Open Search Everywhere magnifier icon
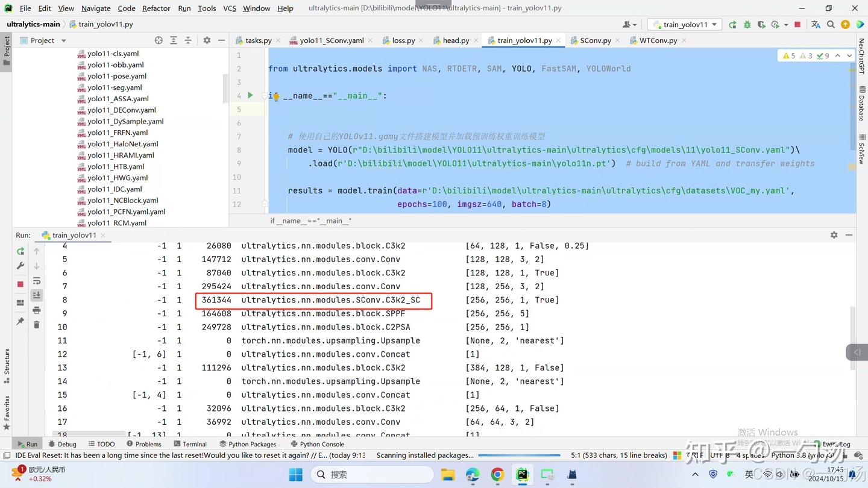Image resolution: width=868 pixels, height=488 pixels. 831,25
